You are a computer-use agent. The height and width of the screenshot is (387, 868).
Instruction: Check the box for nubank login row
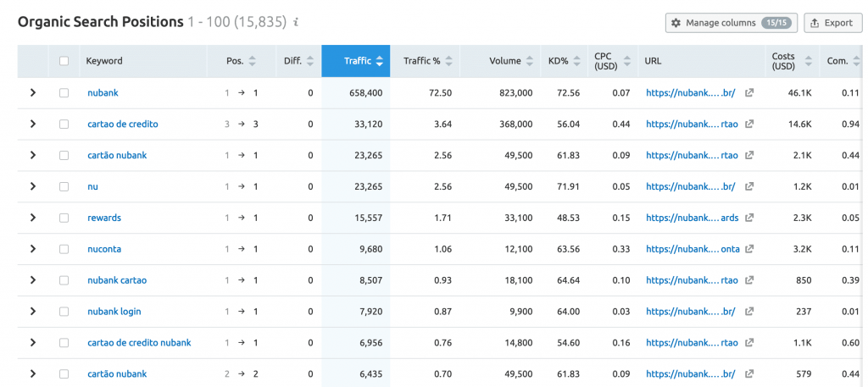pos(64,312)
